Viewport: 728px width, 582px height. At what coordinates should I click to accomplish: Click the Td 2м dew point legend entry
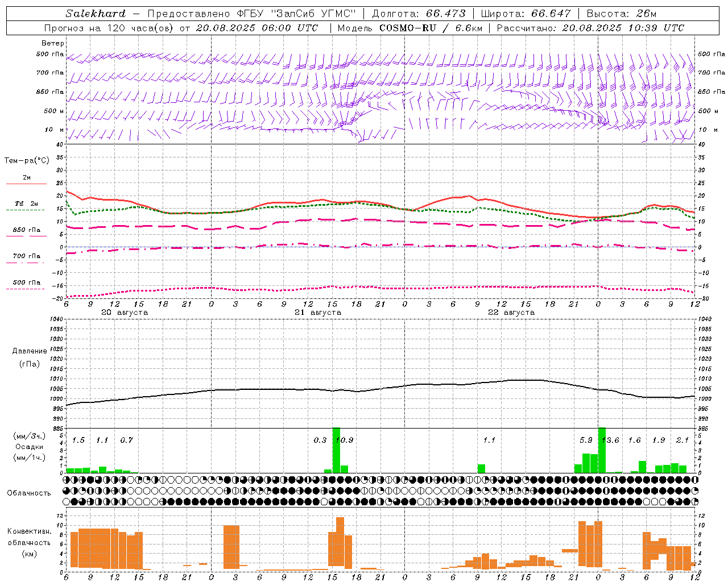26,203
